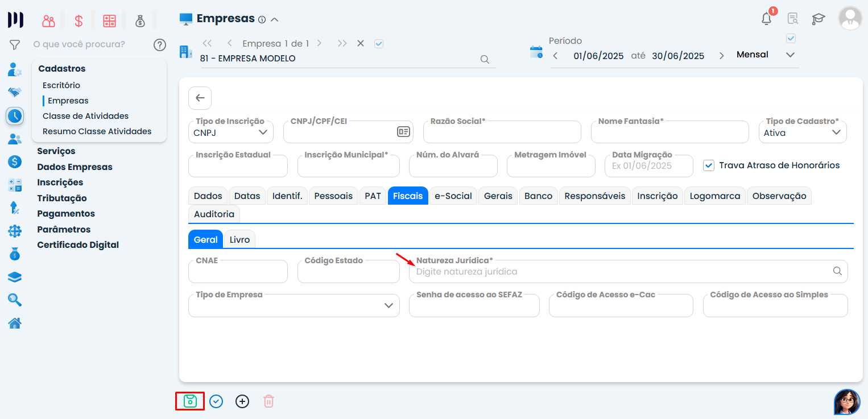Click the CNAE input field
The width and height of the screenshot is (868, 419).
[238, 272]
